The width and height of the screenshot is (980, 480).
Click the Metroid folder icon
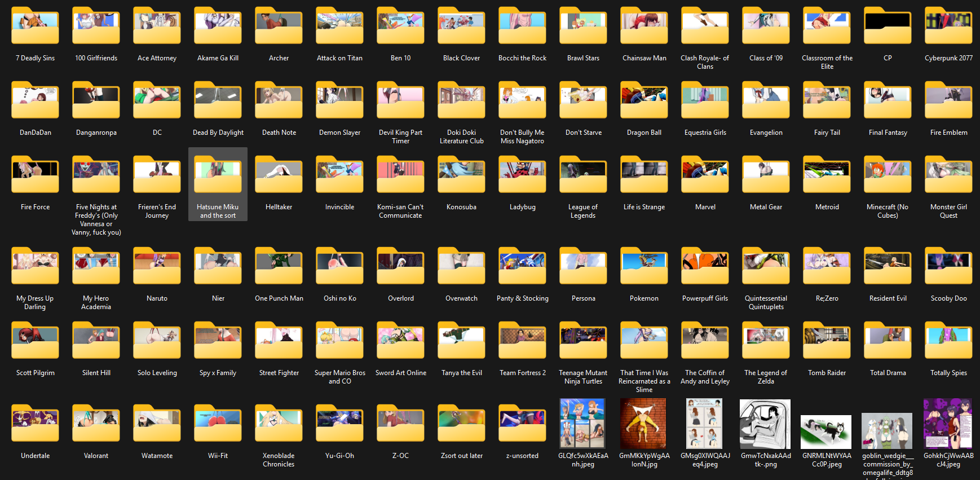[827, 175]
